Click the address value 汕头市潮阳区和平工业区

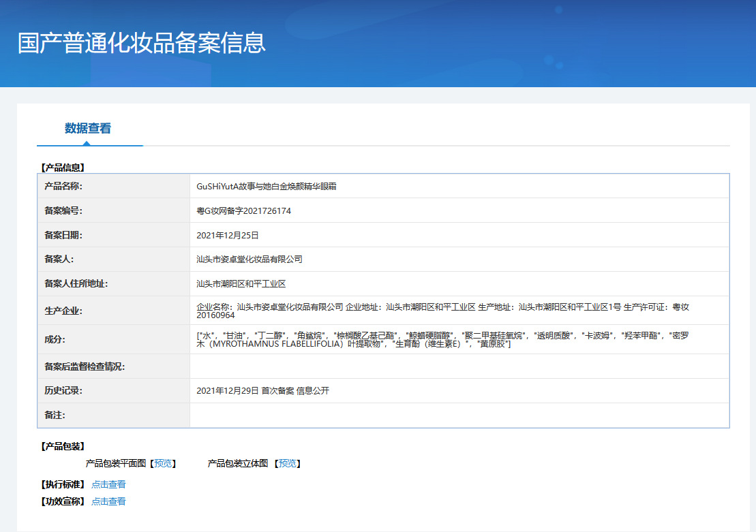point(241,284)
